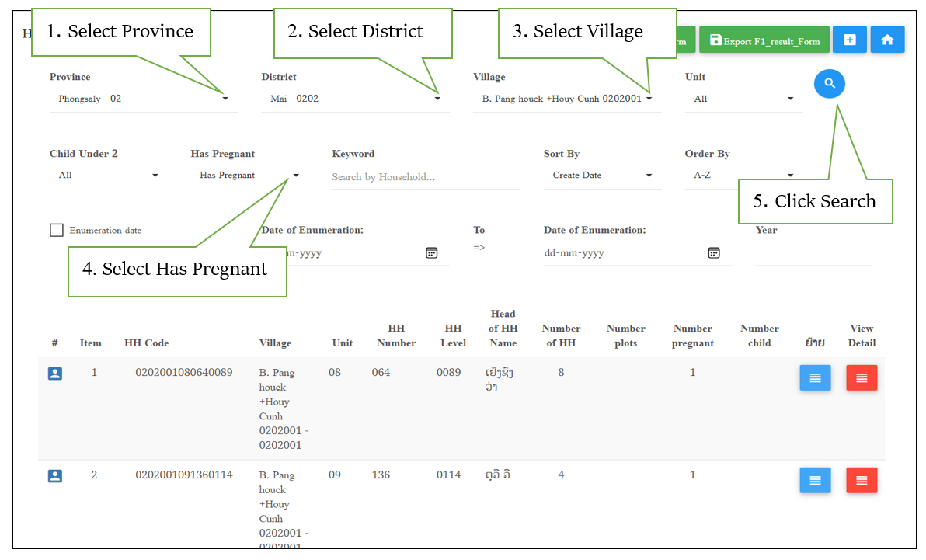Click the red View Detail icon on row 1
The height and width of the screenshot is (560, 926).
(862, 377)
